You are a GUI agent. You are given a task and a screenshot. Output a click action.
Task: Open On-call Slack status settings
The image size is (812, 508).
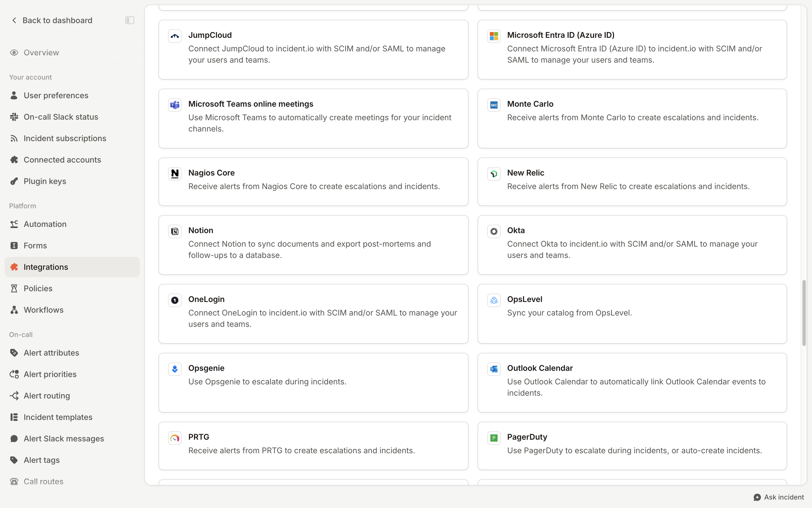pos(72,117)
